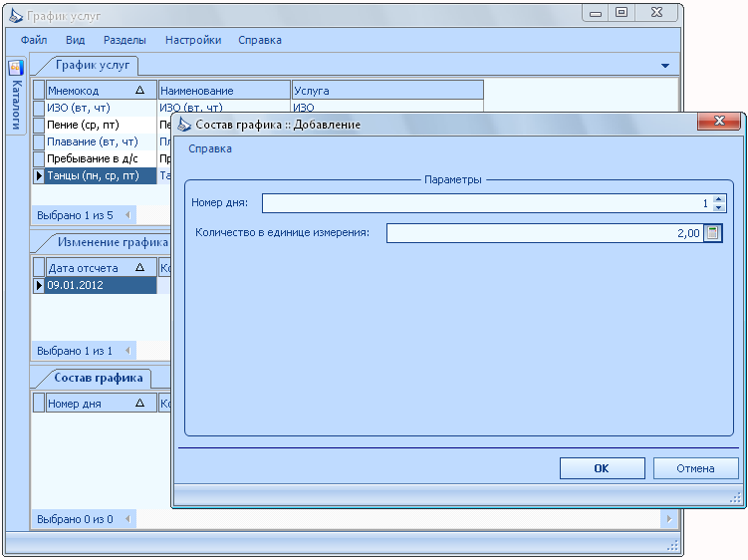Click the select-all corner cell of Дата отсчета table
The image size is (748, 560).
(39, 268)
